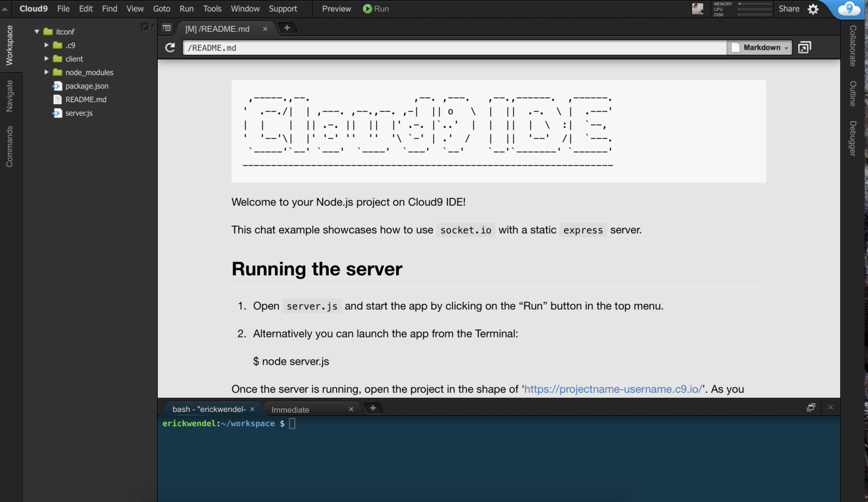The width and height of the screenshot is (868, 502).
Task: Select the bash terminal tab
Action: 209,409
